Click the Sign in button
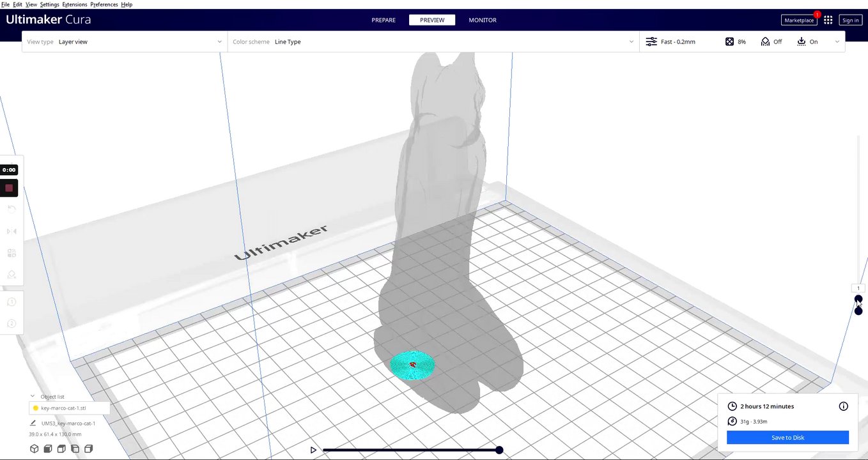868x460 pixels. coord(851,20)
